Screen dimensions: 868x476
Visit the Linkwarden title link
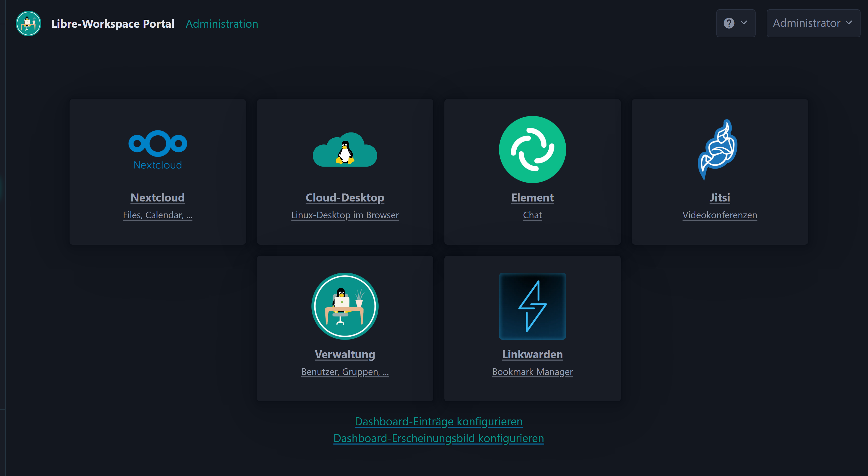click(532, 354)
